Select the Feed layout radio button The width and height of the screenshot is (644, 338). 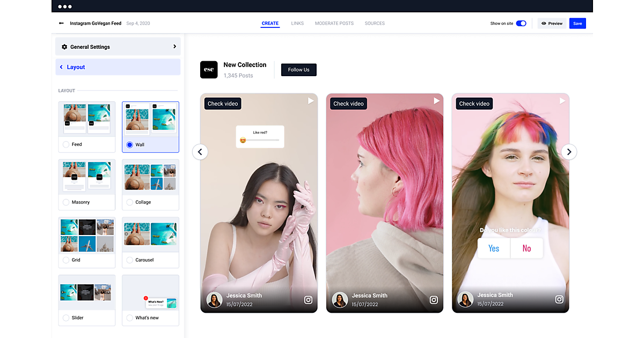66,144
